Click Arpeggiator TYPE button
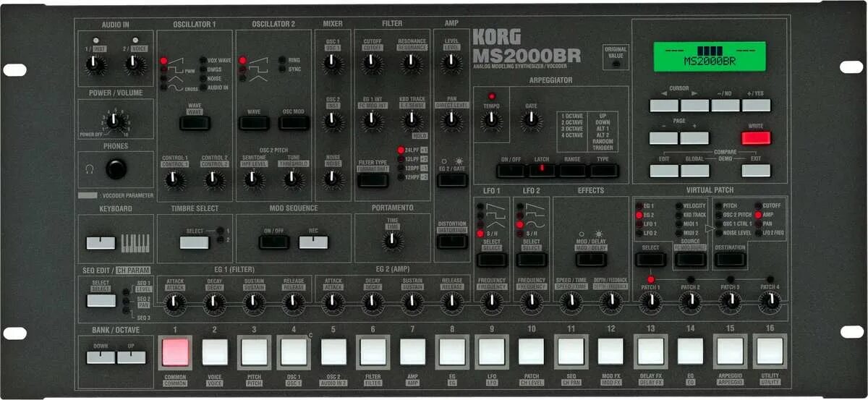Screen dimensions: 868x400 click(603, 170)
